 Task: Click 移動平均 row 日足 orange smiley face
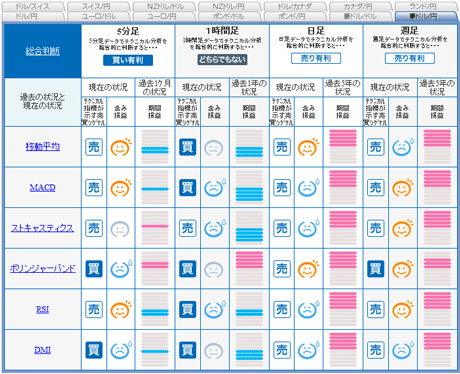pos(308,147)
